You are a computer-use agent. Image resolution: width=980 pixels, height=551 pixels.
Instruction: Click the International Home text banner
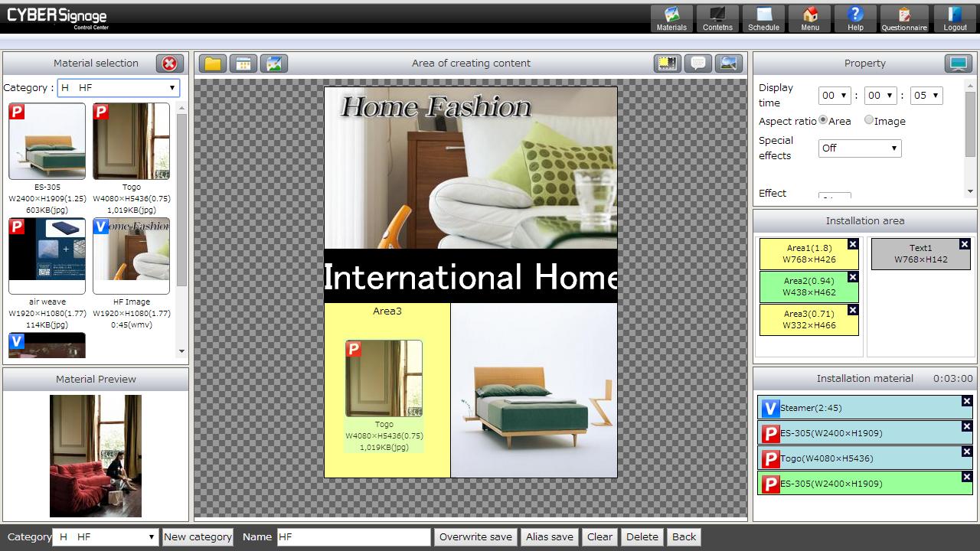[x=470, y=276]
